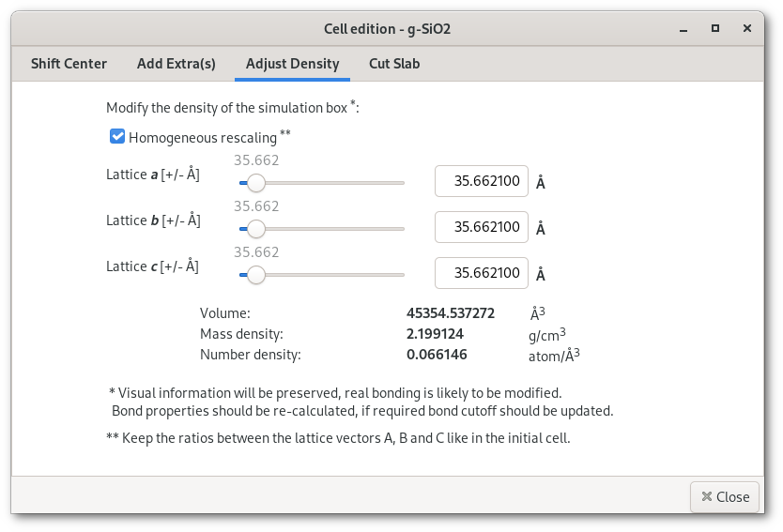Focus the Lattice b value input field
This screenshot has height=532, width=783.
(x=482, y=227)
